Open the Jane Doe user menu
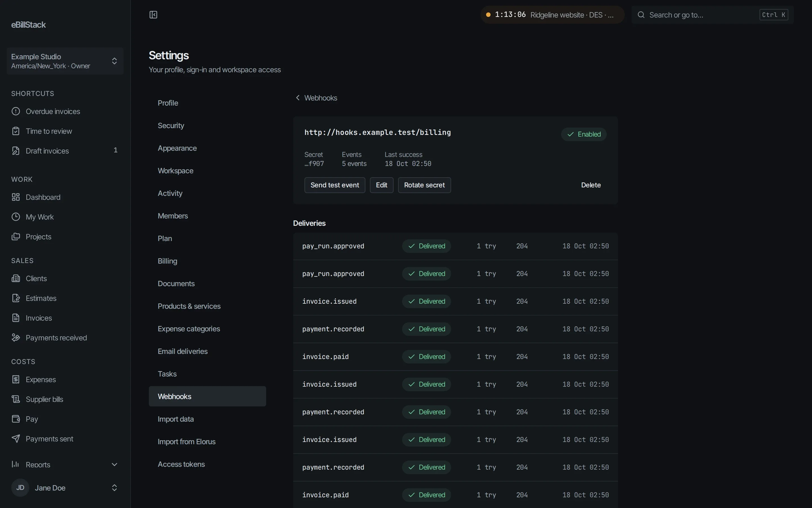Viewport: 812px width, 508px height. click(65, 488)
